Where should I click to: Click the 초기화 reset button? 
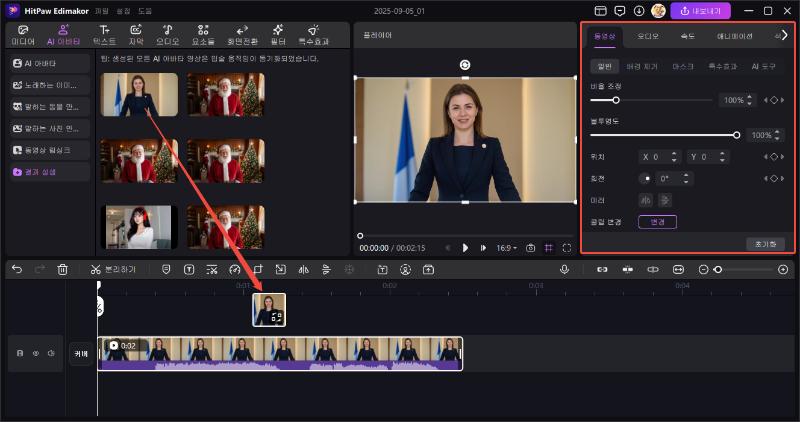click(x=765, y=244)
